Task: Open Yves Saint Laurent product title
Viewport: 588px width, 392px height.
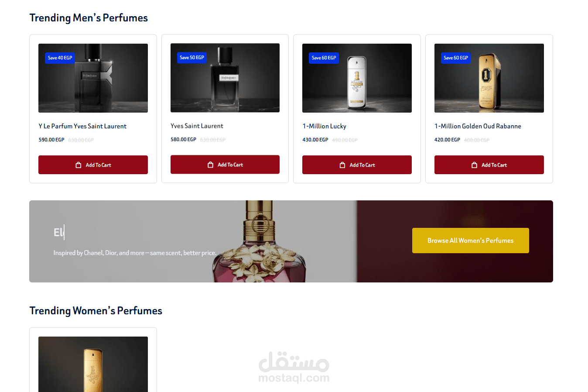Action: (x=197, y=126)
